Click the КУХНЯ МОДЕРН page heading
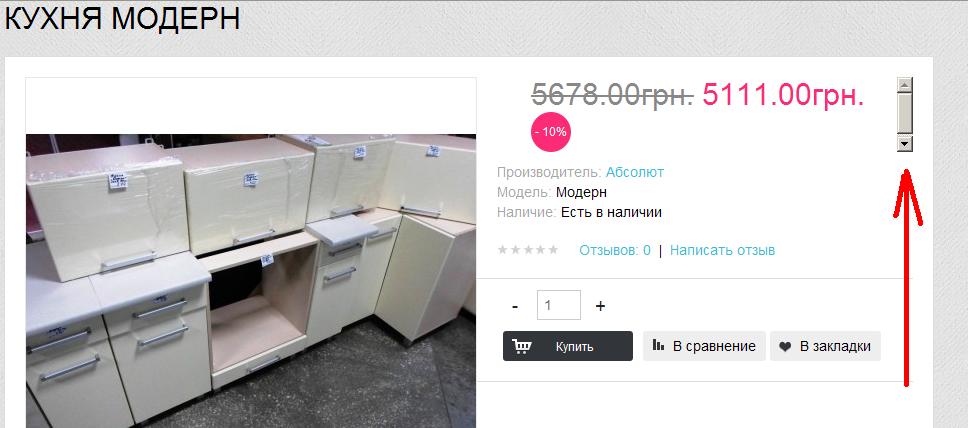The height and width of the screenshot is (428, 968). (122, 19)
